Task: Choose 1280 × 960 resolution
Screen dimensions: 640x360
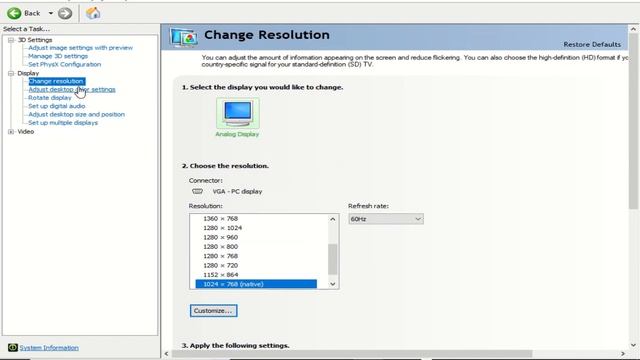Action: (x=220, y=237)
